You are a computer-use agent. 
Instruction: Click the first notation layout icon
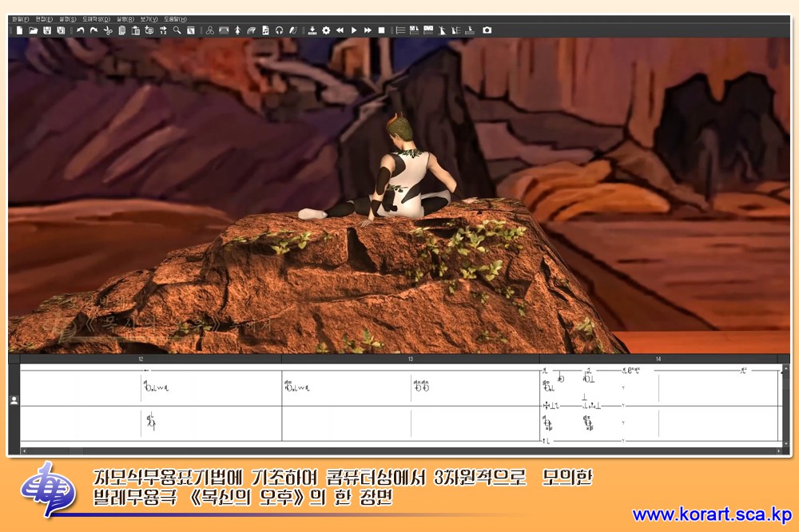(414, 30)
